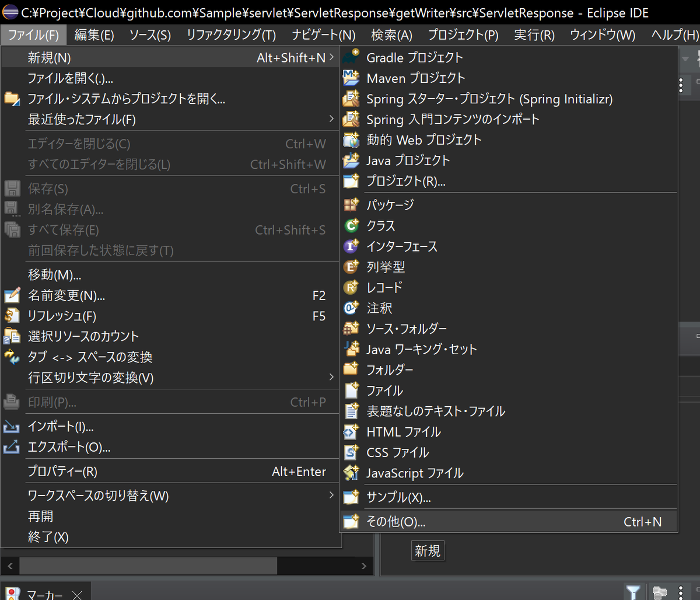Open the ファイル(F) menu
Viewport: 700px width, 600px height.
[x=34, y=35]
